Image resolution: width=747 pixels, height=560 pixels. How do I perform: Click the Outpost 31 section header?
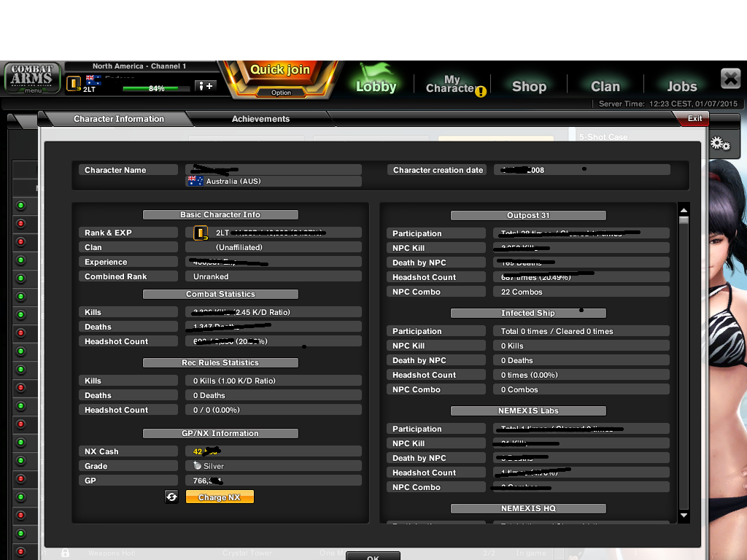coord(528,215)
